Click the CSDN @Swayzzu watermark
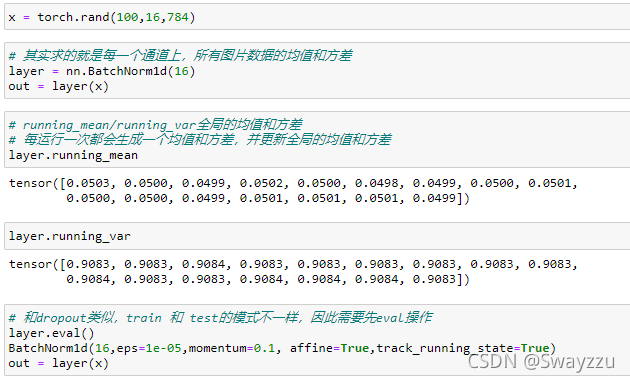Image resolution: width=630 pixels, height=382 pixels. 541,361
